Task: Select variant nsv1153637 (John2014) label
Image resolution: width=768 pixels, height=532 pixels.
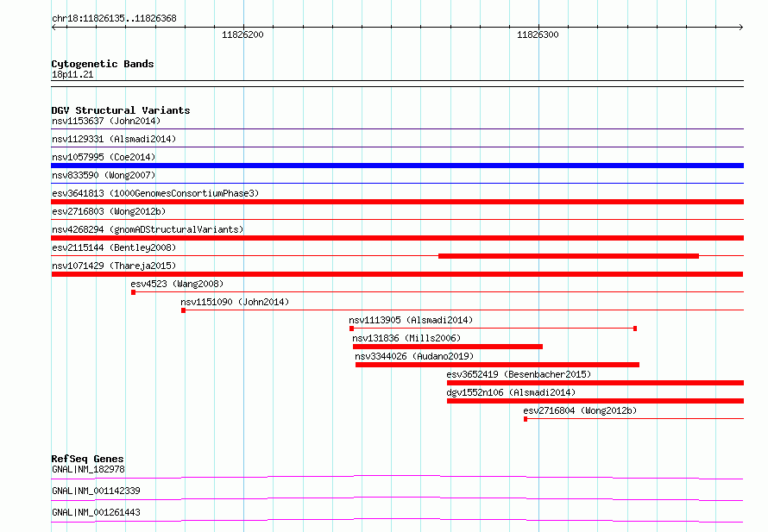Action: [x=106, y=121]
